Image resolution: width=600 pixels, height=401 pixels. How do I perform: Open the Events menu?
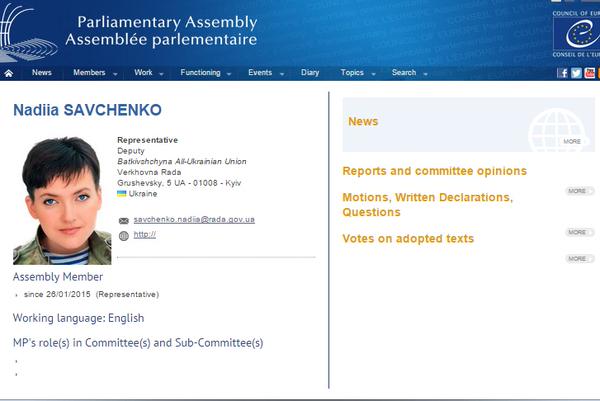pyautogui.click(x=260, y=73)
